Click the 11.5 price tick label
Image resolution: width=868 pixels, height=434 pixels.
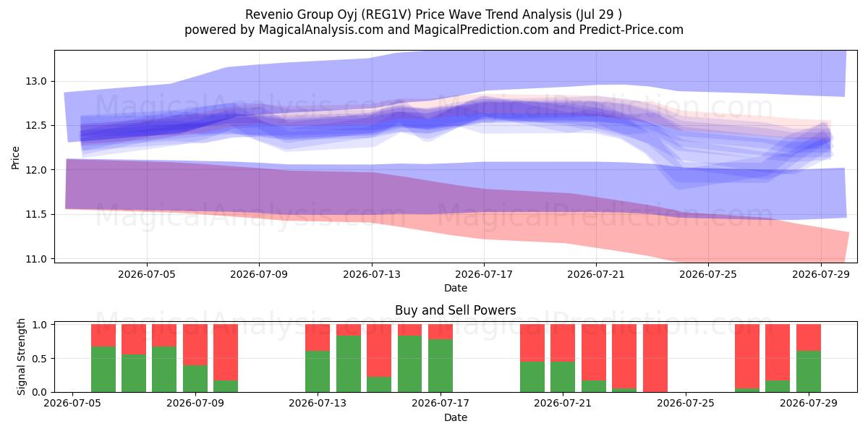tap(38, 215)
